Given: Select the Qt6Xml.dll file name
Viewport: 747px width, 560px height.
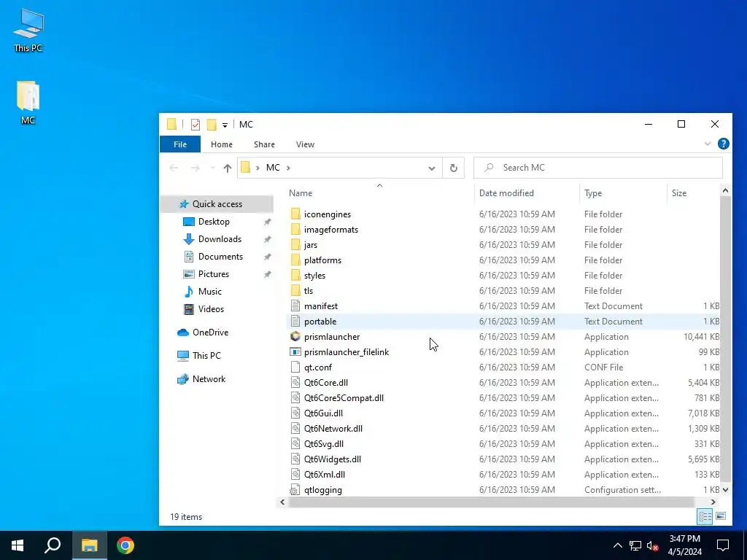Looking at the screenshot, I should point(325,474).
